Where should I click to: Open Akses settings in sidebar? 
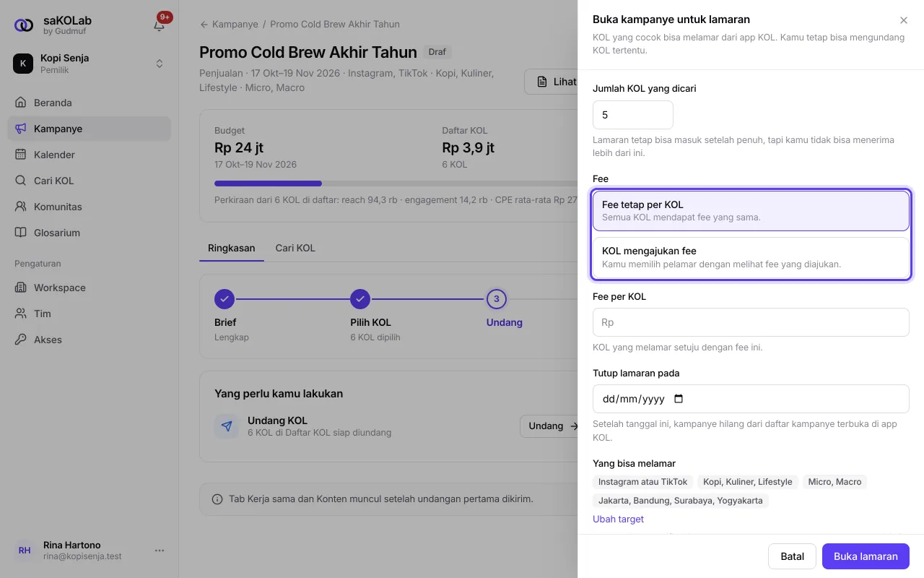click(x=90, y=340)
